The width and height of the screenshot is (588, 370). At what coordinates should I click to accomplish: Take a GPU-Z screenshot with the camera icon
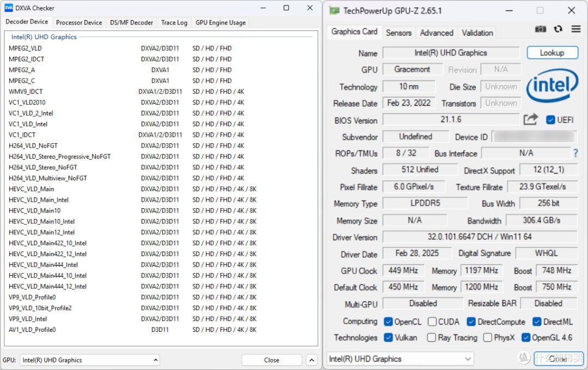541,29
